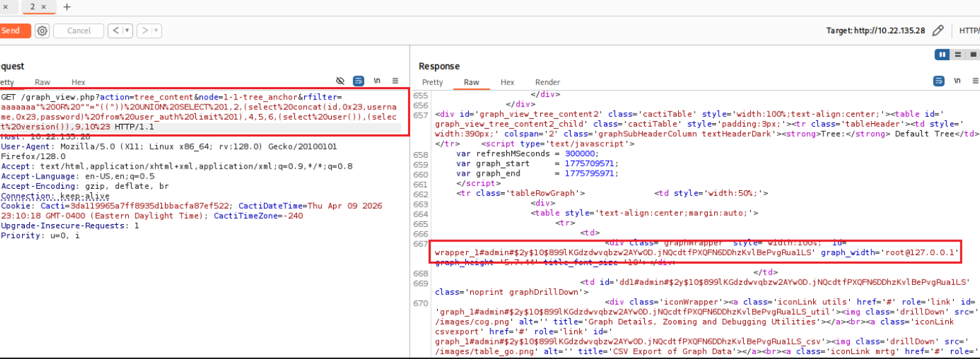Go back to previous request in history
Image resolution: width=980 pixels, height=359 pixels.
(115, 30)
